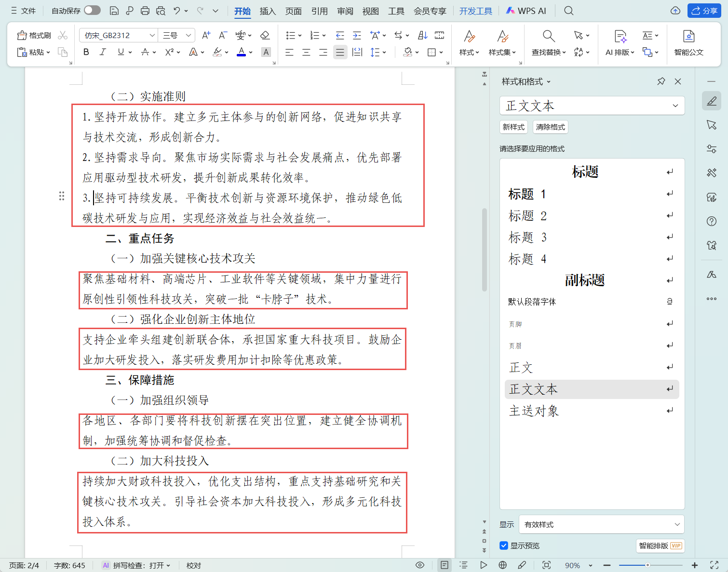Select justify text alignment icon
The height and width of the screenshot is (572, 728).
(x=340, y=52)
